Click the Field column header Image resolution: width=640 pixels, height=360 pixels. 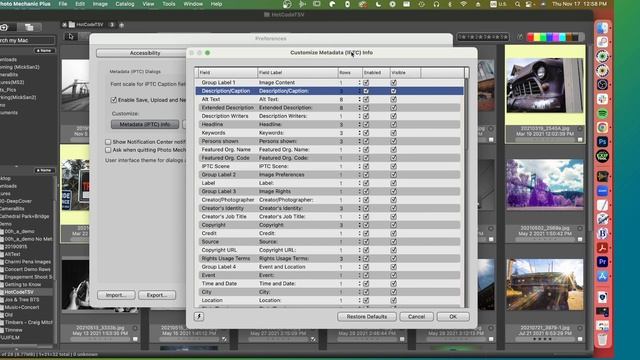coord(227,72)
